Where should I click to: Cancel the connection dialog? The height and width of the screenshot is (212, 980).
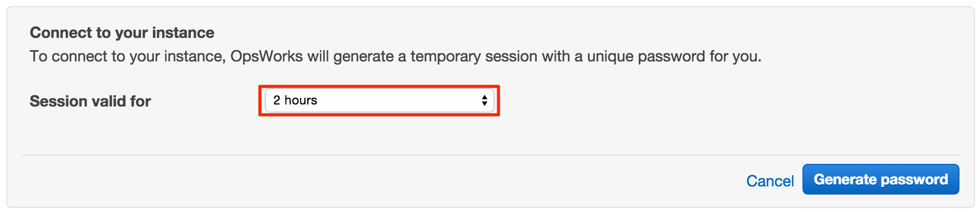(x=770, y=181)
